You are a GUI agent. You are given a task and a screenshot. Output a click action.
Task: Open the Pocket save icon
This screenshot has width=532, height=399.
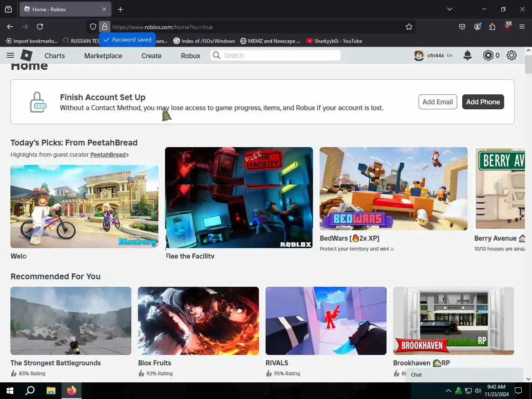point(462,27)
